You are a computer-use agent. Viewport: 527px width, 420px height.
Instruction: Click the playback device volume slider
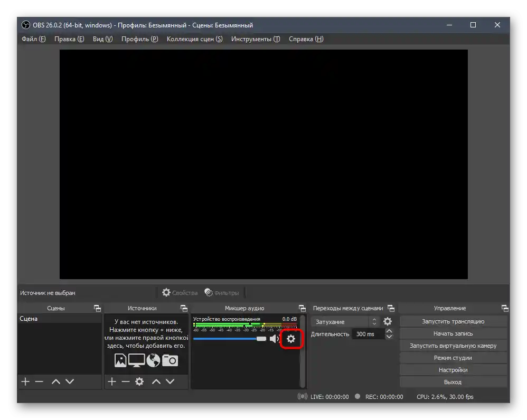point(227,339)
